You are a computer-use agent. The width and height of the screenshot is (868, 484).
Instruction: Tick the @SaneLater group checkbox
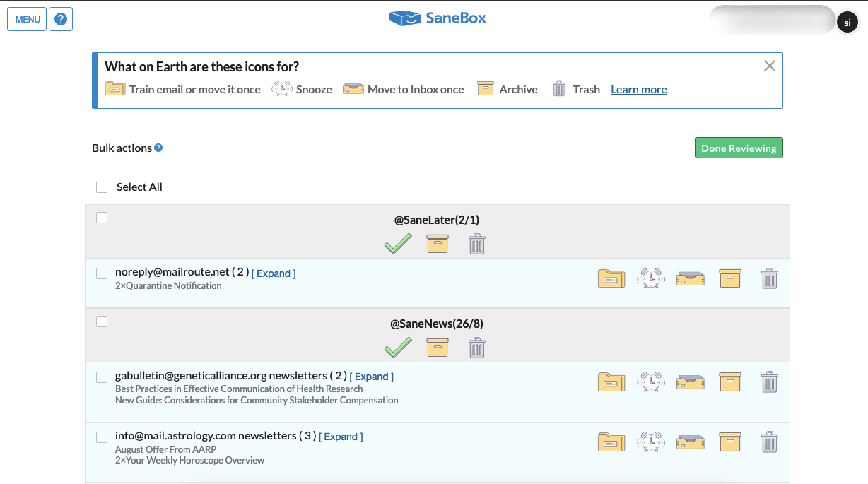[x=102, y=218]
